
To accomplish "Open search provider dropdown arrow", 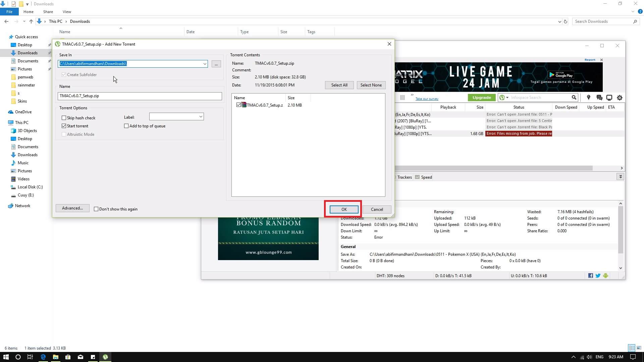I will (507, 98).
